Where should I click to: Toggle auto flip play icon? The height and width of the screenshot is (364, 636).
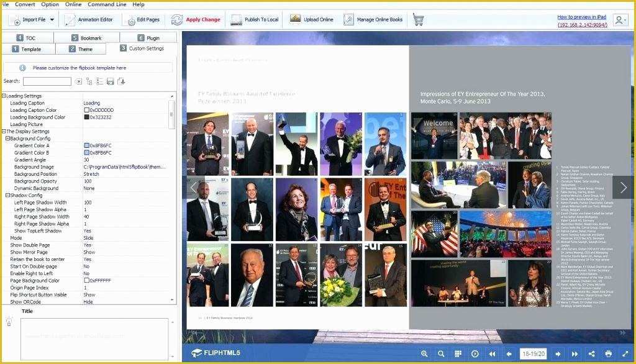475,354
